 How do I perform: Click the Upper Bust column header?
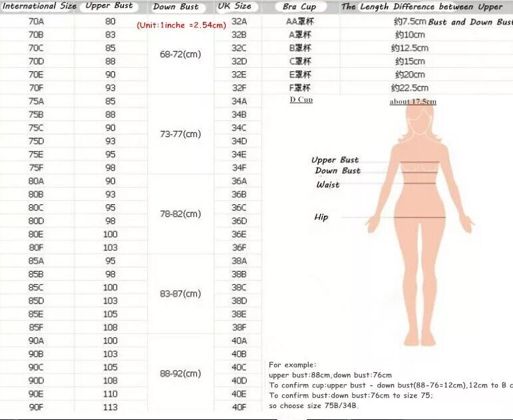coord(109,6)
